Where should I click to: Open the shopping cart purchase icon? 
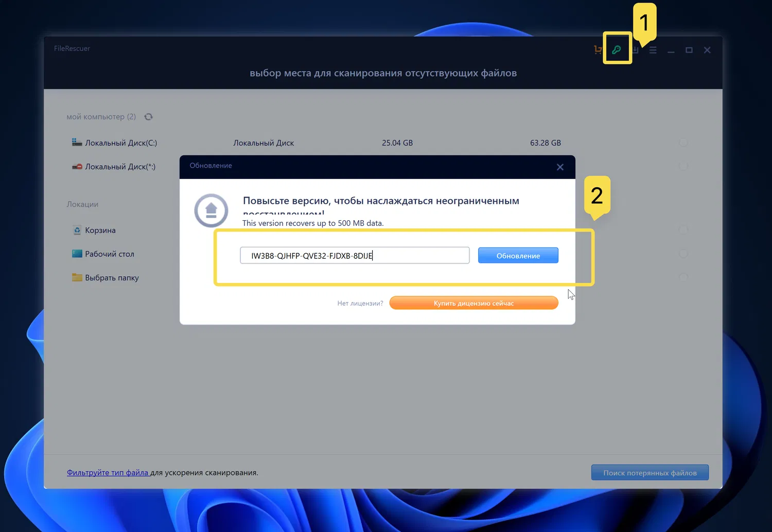click(598, 50)
